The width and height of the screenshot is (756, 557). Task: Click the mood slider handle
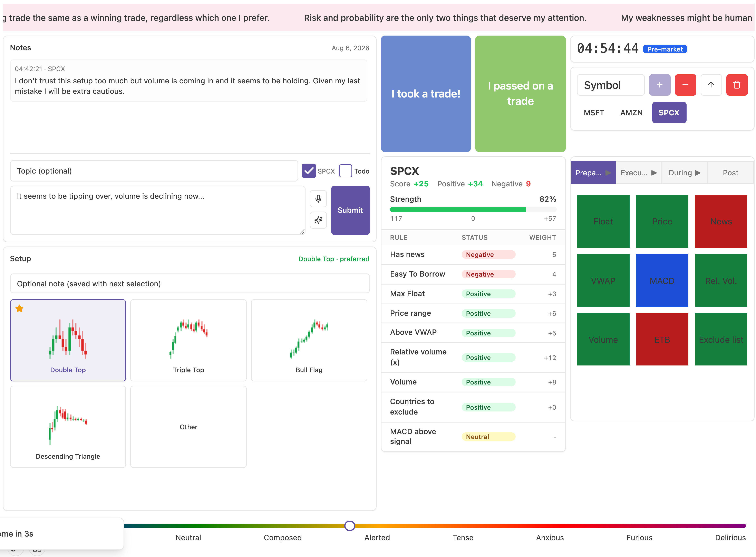pyautogui.click(x=350, y=525)
